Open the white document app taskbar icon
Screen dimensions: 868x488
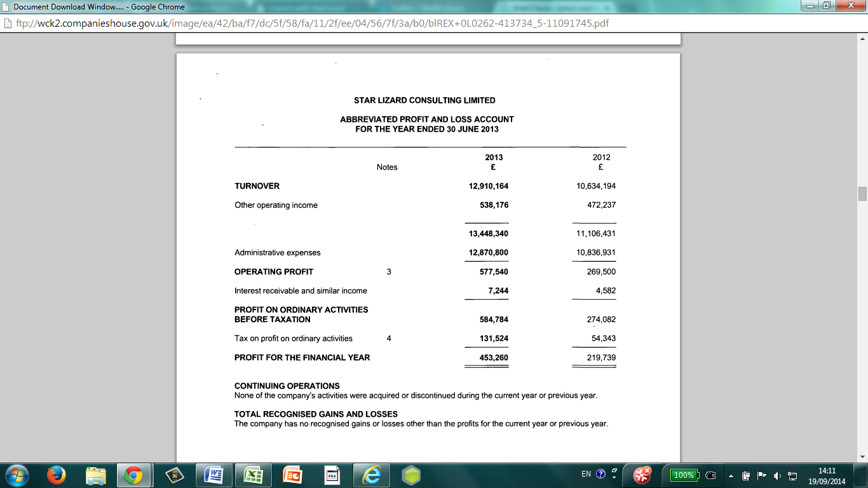pos(332,475)
